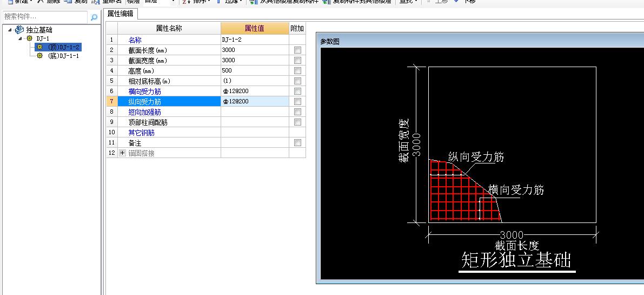Click the horizontal 3000 截面长度 dimension
This screenshot has height=295, width=644.
coord(512,235)
